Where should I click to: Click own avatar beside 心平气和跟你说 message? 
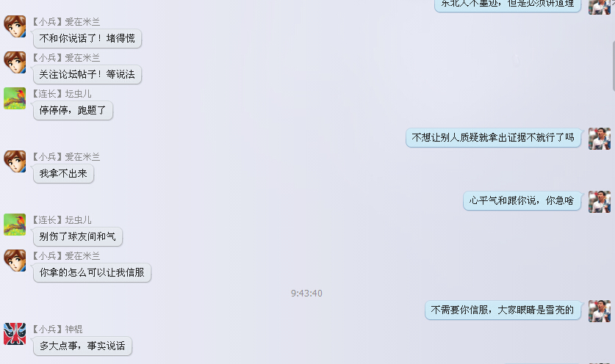(600, 202)
